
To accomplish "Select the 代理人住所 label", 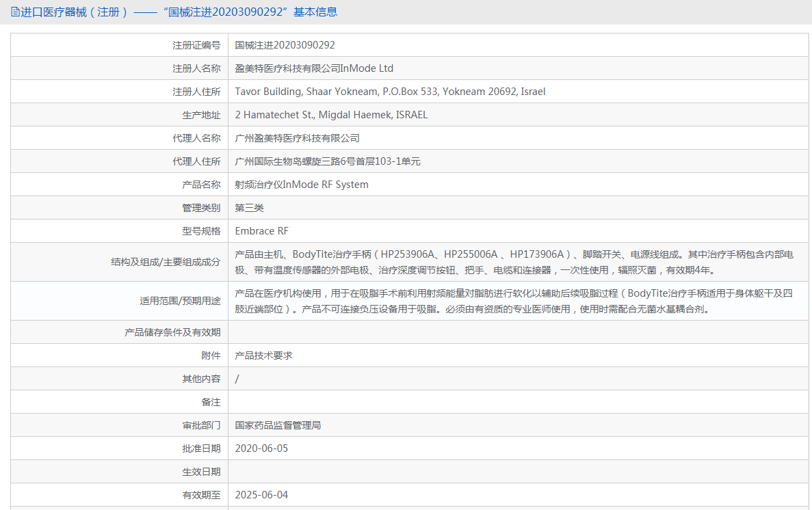I will click(x=196, y=161).
